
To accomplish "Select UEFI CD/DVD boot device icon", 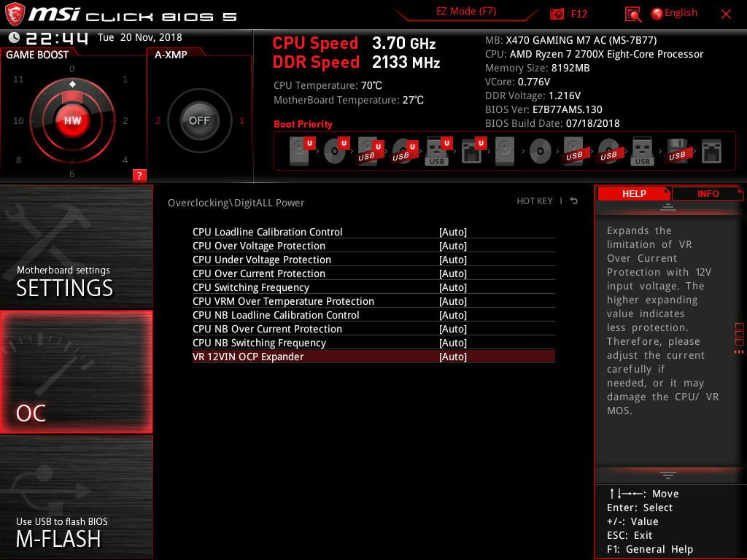I will coord(336,151).
